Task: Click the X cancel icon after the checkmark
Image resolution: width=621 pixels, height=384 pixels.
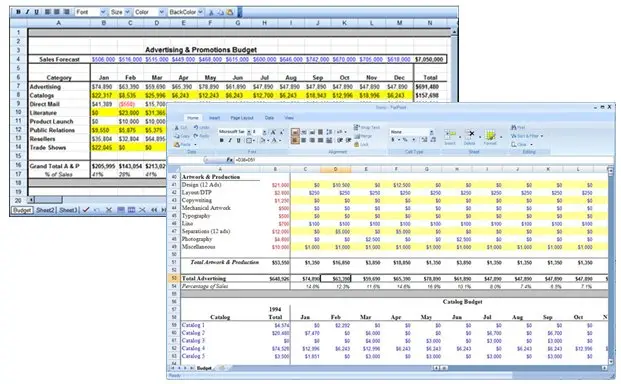Action: pos(109,210)
